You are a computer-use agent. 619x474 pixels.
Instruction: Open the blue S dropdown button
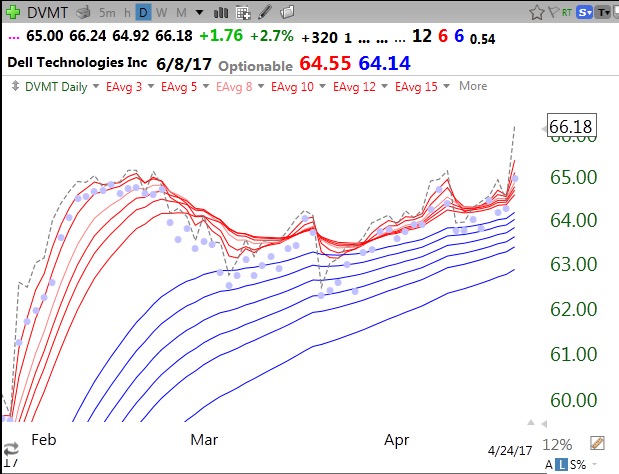click(x=584, y=13)
